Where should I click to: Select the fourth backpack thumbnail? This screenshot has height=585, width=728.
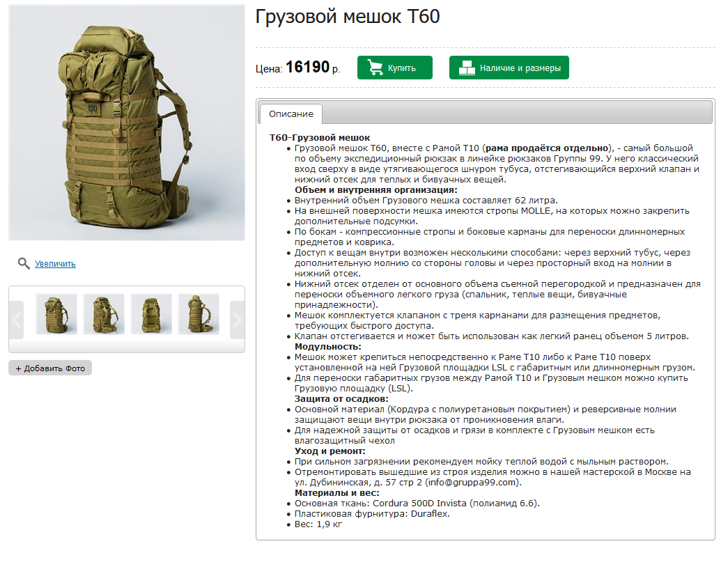pyautogui.click(x=199, y=314)
